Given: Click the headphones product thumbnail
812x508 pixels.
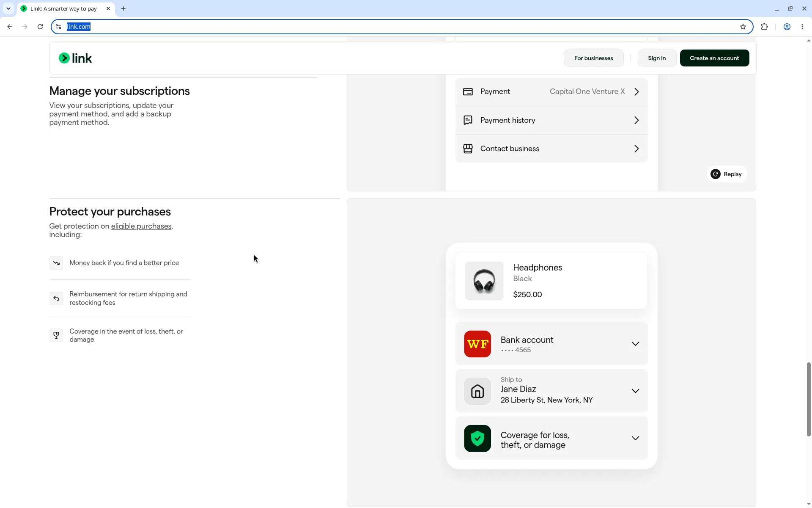Looking at the screenshot, I should point(484,281).
